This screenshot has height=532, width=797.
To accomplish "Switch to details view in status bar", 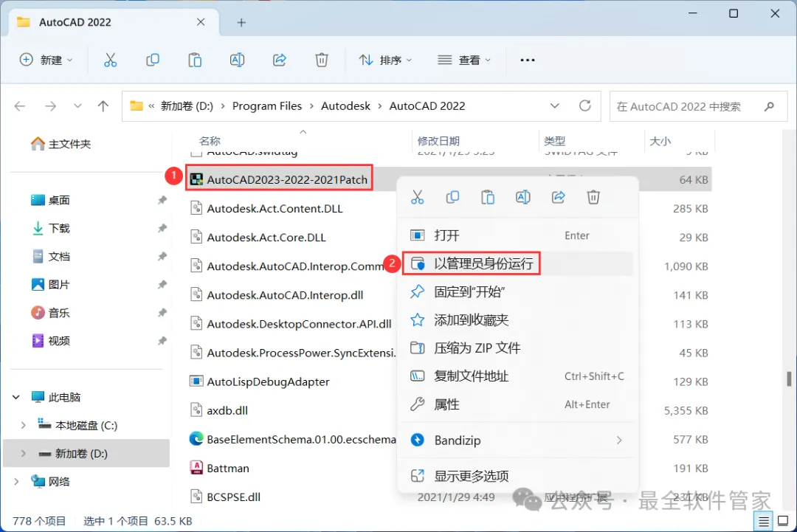I will coord(764,522).
